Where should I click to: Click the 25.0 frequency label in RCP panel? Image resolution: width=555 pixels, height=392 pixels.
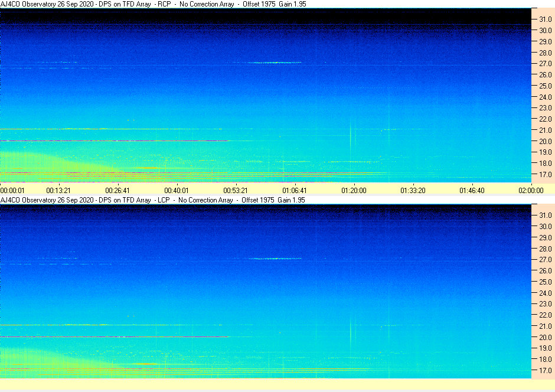(x=546, y=86)
